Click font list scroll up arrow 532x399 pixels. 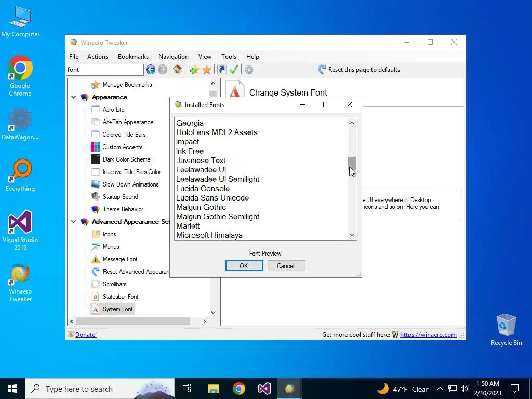tap(352, 123)
